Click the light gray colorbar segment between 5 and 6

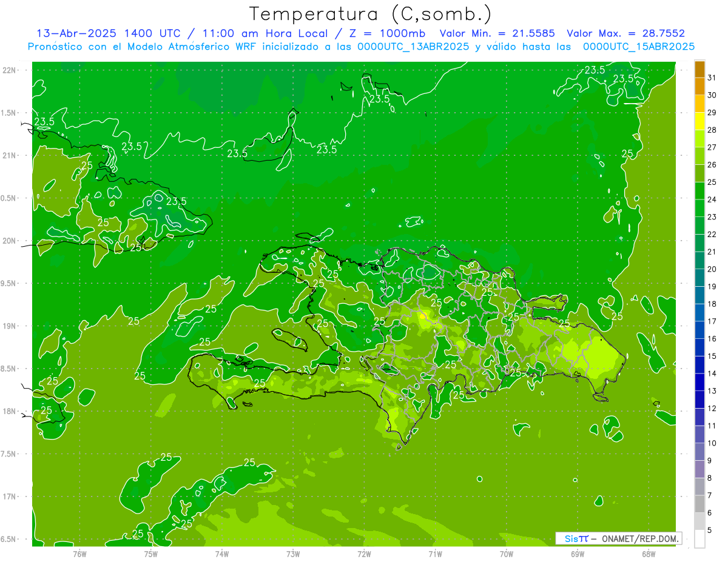tap(699, 521)
